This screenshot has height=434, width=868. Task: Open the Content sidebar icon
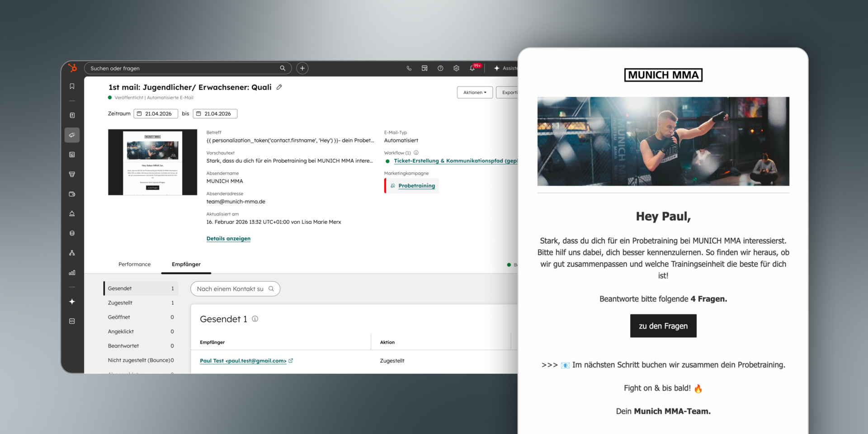(72, 155)
